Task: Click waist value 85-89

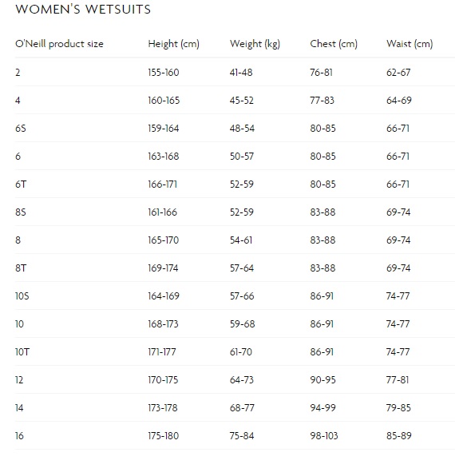Action: (x=399, y=435)
